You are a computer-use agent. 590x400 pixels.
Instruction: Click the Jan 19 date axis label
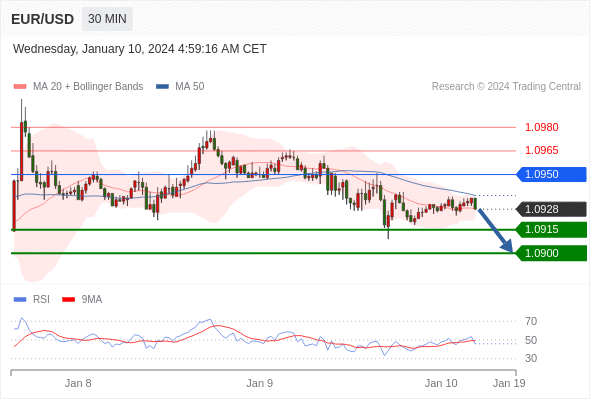pyautogui.click(x=509, y=383)
